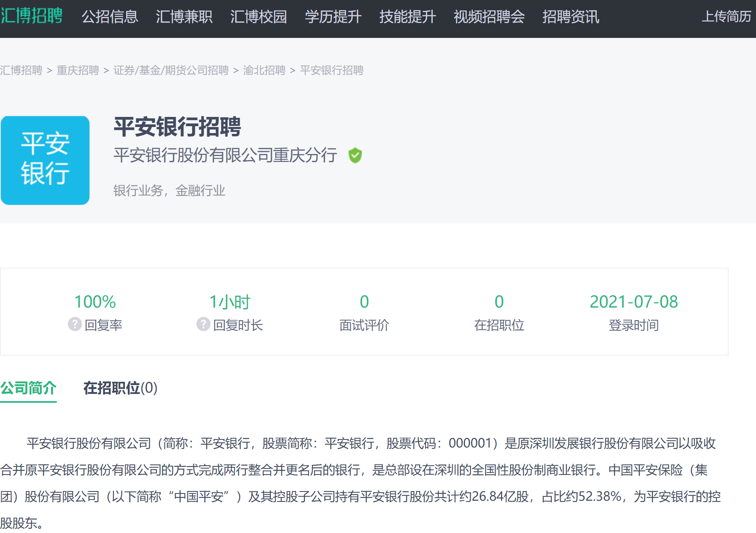The width and height of the screenshot is (756, 533).
Task: Click the 银行业务，金融行业 industry text
Action: pos(169,190)
